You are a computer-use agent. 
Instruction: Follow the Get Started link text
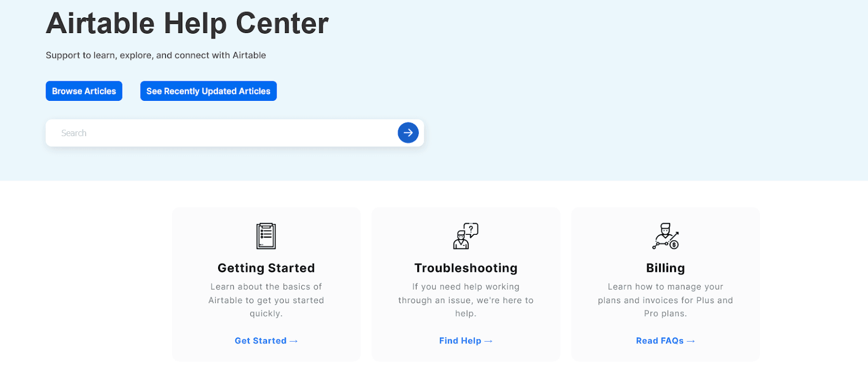(x=260, y=341)
